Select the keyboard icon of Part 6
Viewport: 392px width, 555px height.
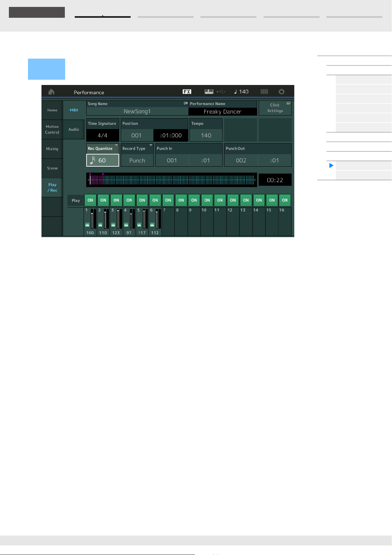point(152,225)
